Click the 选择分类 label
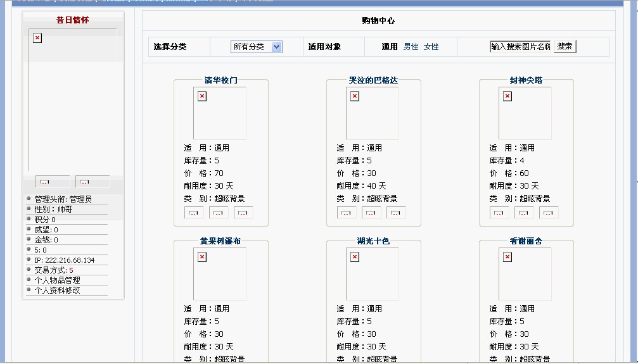 click(x=170, y=47)
